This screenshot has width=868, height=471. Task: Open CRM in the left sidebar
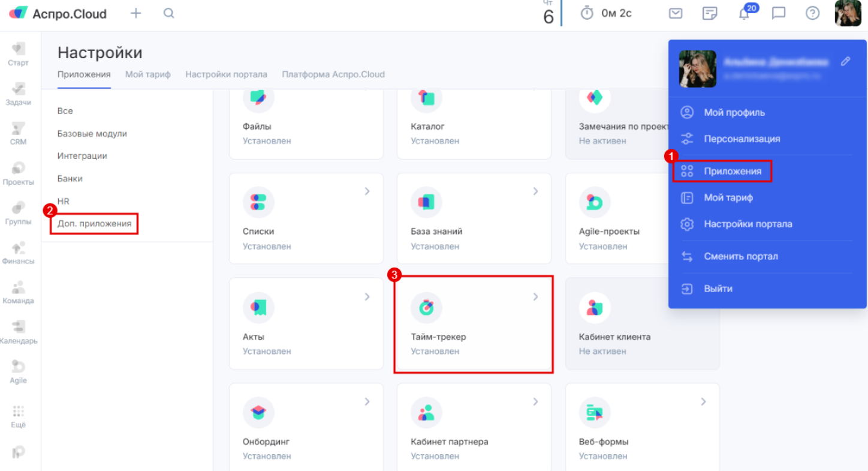[18, 133]
